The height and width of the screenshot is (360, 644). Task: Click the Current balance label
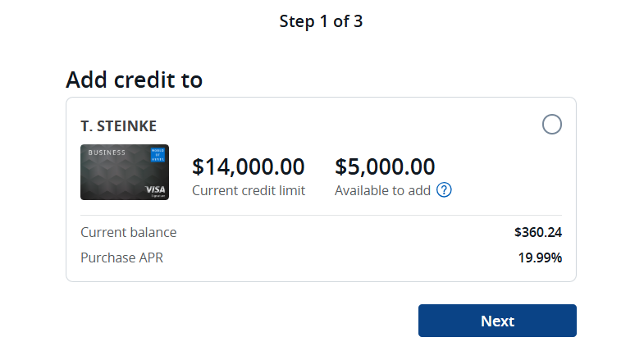(129, 232)
